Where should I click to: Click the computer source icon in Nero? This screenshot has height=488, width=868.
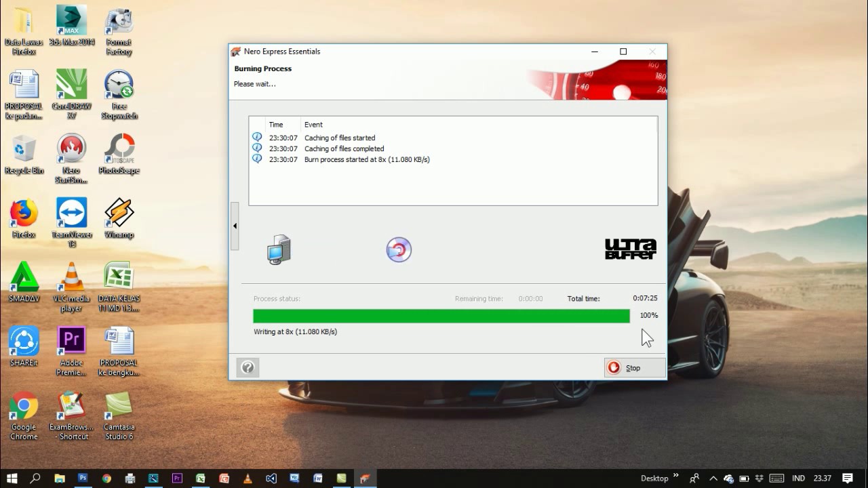point(279,249)
